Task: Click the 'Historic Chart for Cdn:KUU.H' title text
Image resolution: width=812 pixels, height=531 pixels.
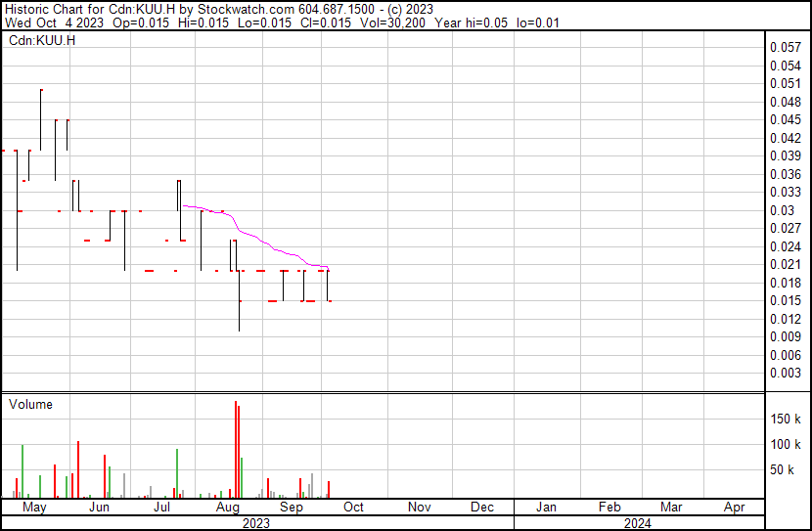Action: pyautogui.click(x=90, y=9)
